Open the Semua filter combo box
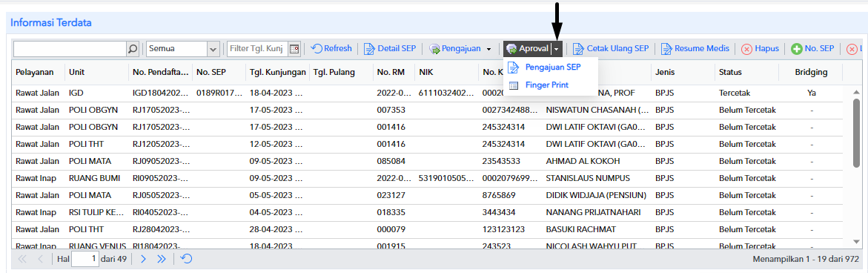This screenshot has width=868, height=273. 183,49
